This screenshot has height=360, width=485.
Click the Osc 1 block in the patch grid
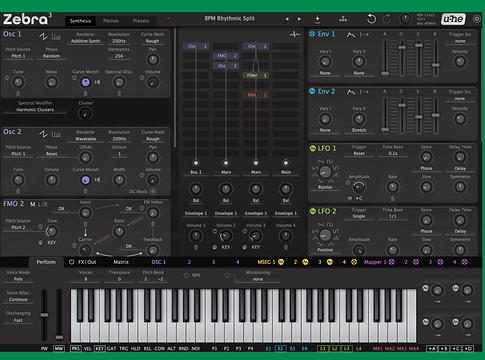(196, 46)
